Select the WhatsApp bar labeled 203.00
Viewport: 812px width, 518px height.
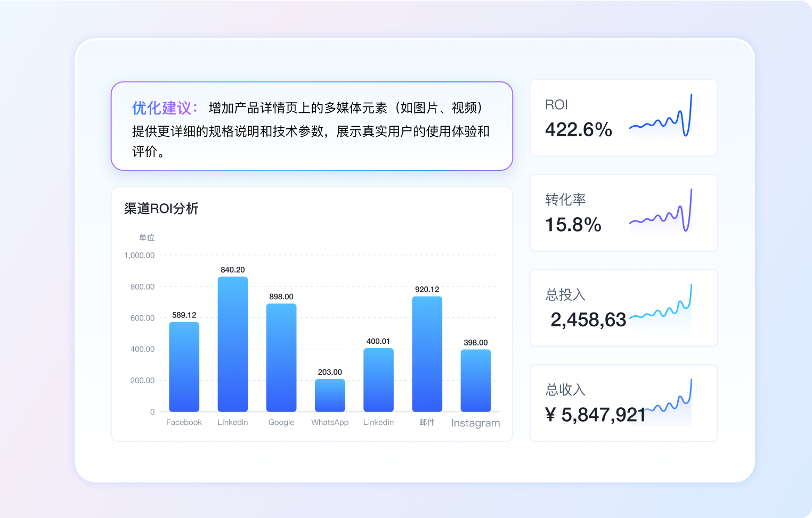(x=330, y=396)
